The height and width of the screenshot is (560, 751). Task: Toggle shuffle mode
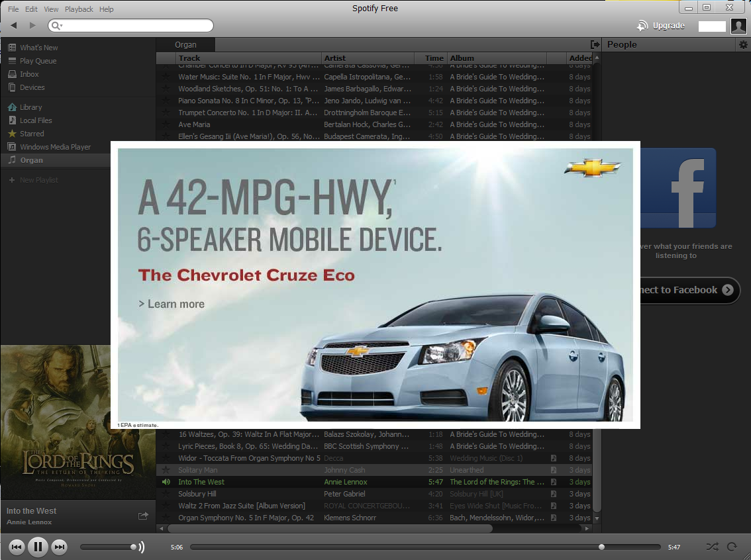click(712, 547)
